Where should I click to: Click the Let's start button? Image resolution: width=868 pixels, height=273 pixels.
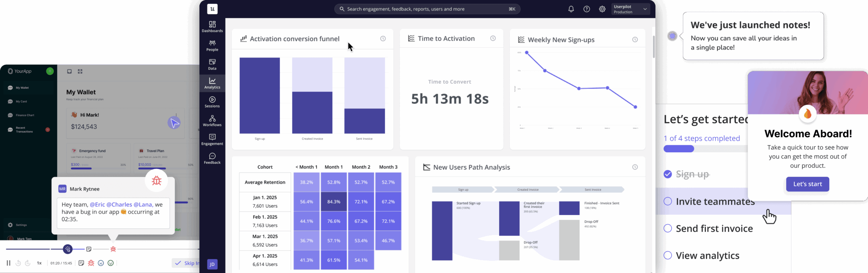click(808, 184)
